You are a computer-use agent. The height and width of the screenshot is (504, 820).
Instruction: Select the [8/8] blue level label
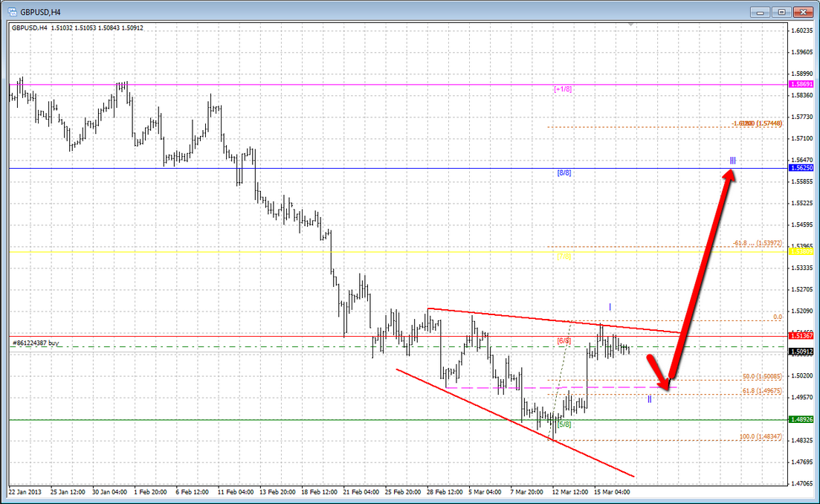[x=564, y=172]
